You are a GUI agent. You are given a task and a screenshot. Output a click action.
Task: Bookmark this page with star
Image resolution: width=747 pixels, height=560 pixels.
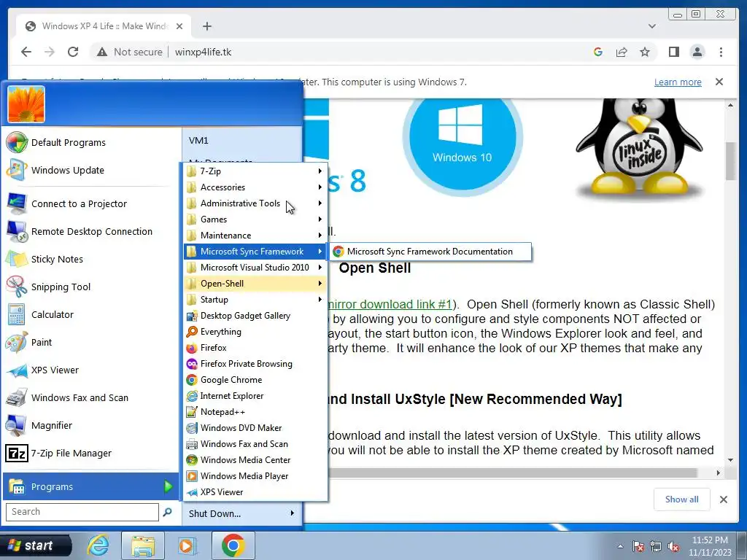(x=645, y=52)
